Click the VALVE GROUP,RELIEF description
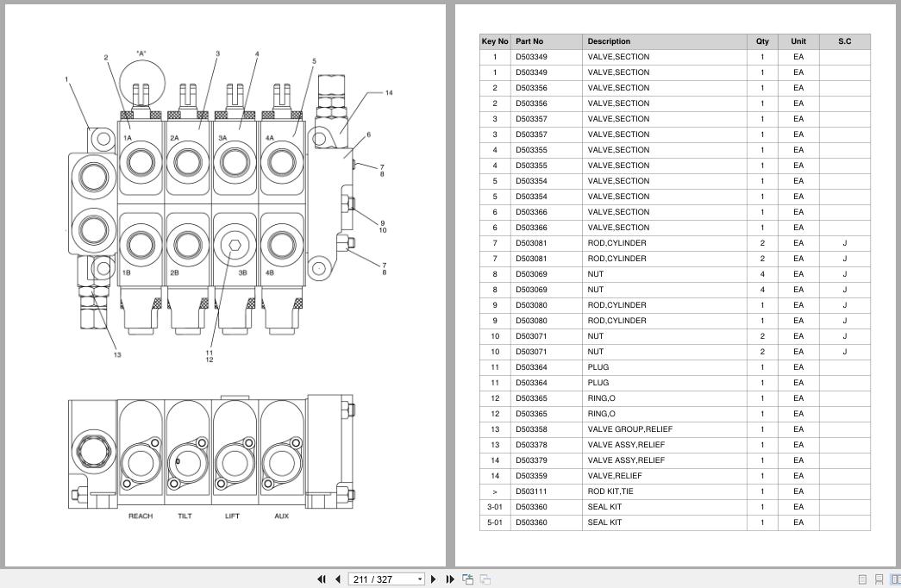This screenshot has width=901, height=588. (x=629, y=429)
